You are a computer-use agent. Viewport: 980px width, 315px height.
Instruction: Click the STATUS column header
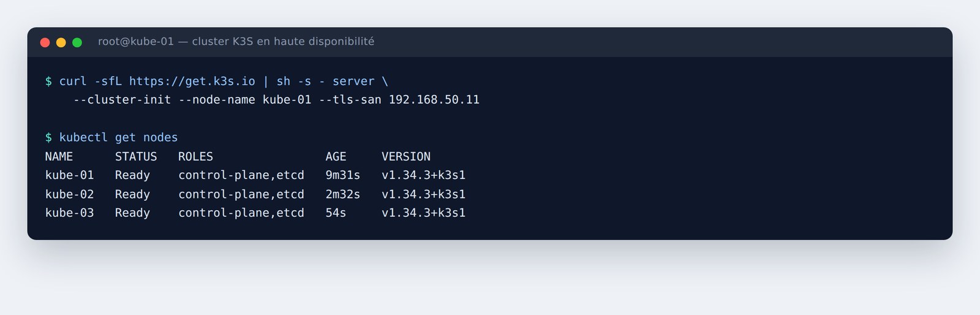(x=136, y=157)
